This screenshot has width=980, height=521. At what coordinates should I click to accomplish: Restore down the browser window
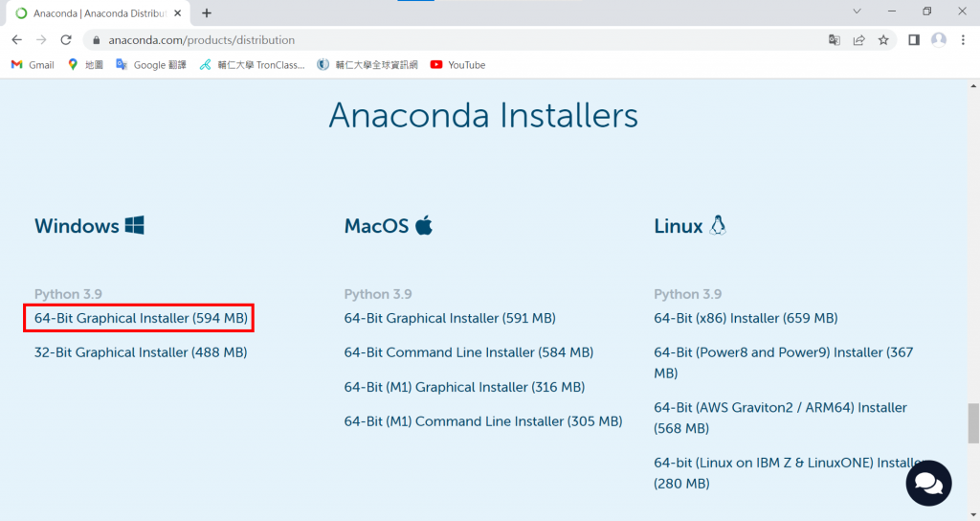coord(926,11)
